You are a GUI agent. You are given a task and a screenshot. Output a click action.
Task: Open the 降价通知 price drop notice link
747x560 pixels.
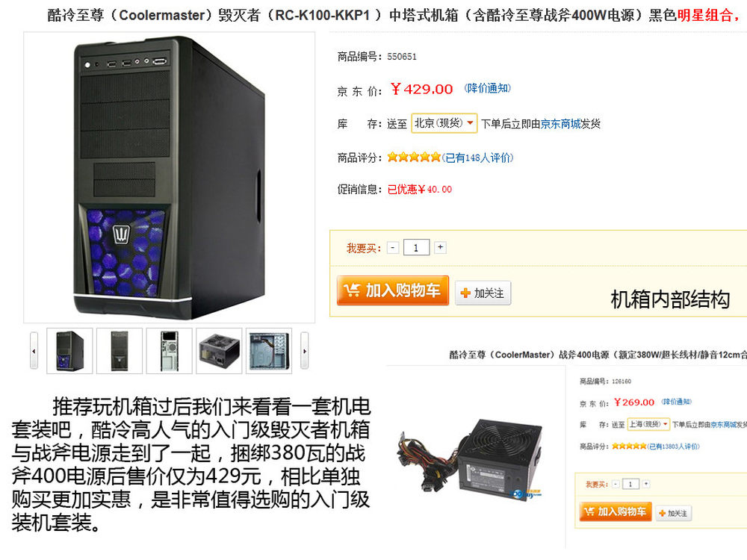tap(487, 88)
